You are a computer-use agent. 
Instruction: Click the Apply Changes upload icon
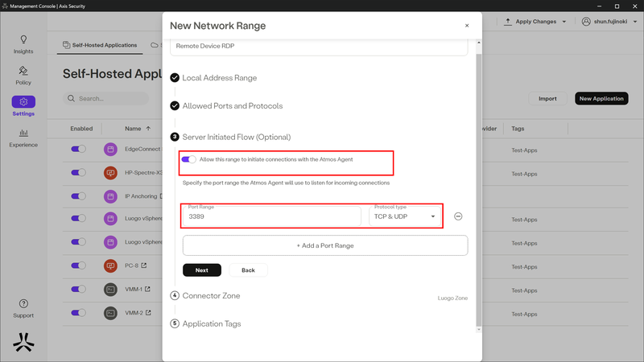508,22
